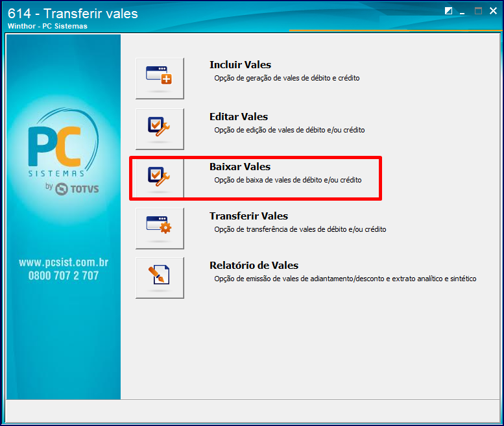Click the diagonal-split icon in the title bar

pyautogui.click(x=448, y=11)
